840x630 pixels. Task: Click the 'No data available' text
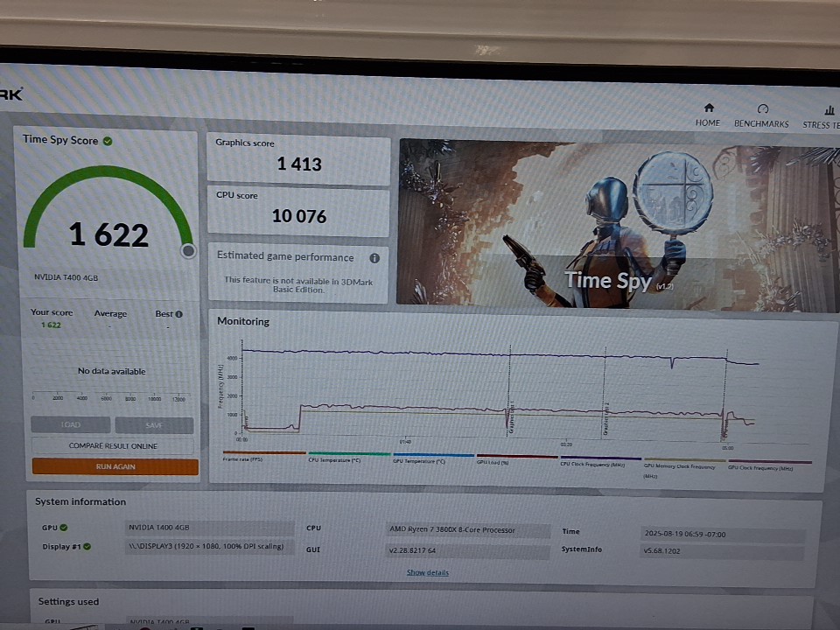click(111, 371)
